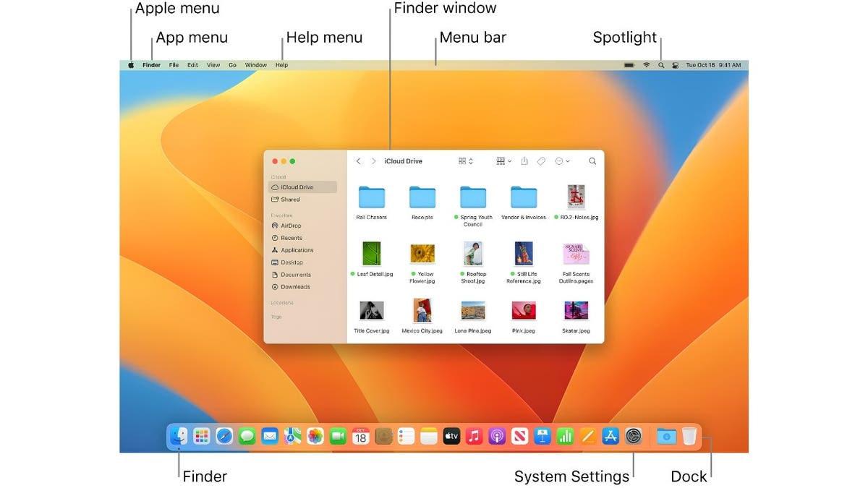Open the View menu
The width and height of the screenshot is (868, 488).
point(213,65)
